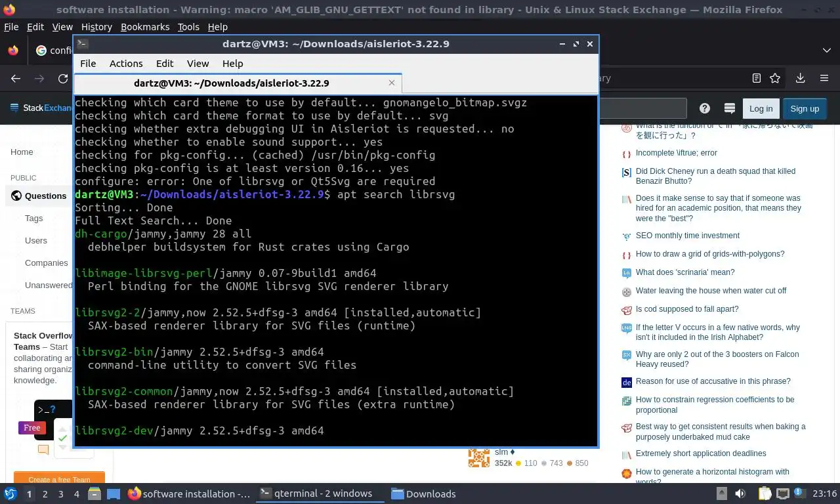Close the dartz@VM3 terminal tab
Image resolution: width=840 pixels, height=504 pixels.
(x=392, y=83)
